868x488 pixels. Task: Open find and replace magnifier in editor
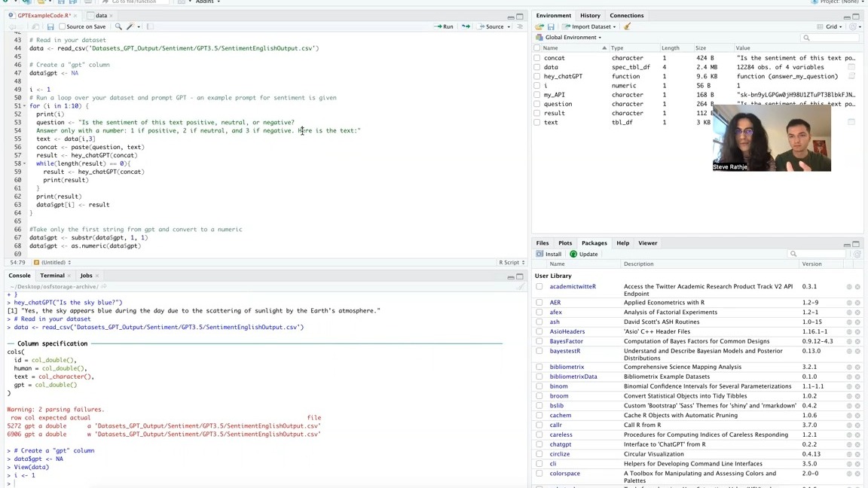click(118, 26)
